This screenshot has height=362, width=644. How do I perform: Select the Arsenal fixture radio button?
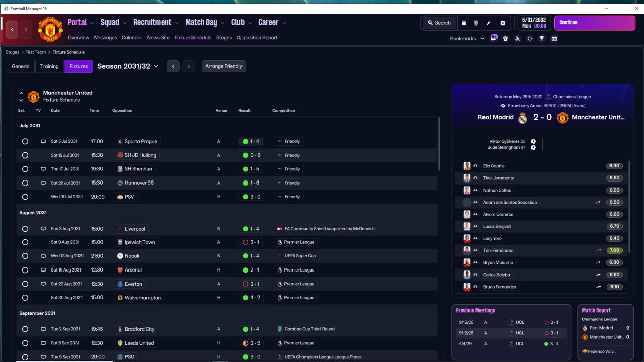(25, 270)
